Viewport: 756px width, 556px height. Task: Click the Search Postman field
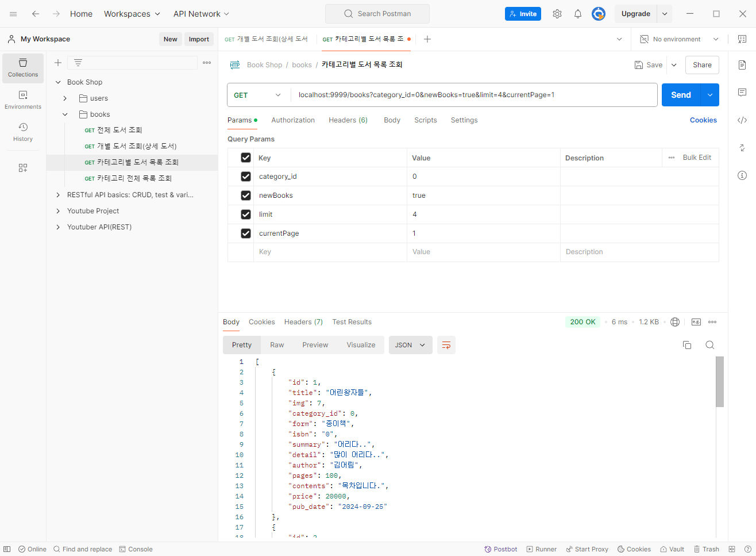click(377, 14)
